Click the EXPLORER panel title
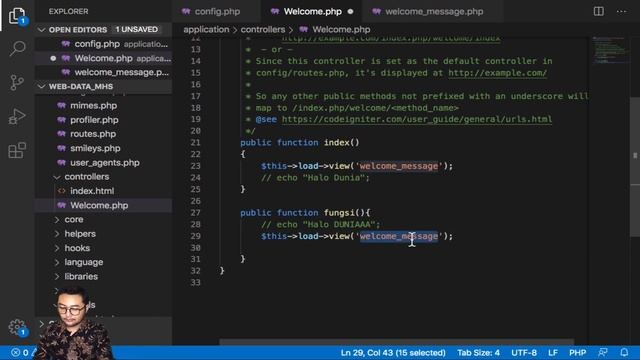 click(68, 11)
